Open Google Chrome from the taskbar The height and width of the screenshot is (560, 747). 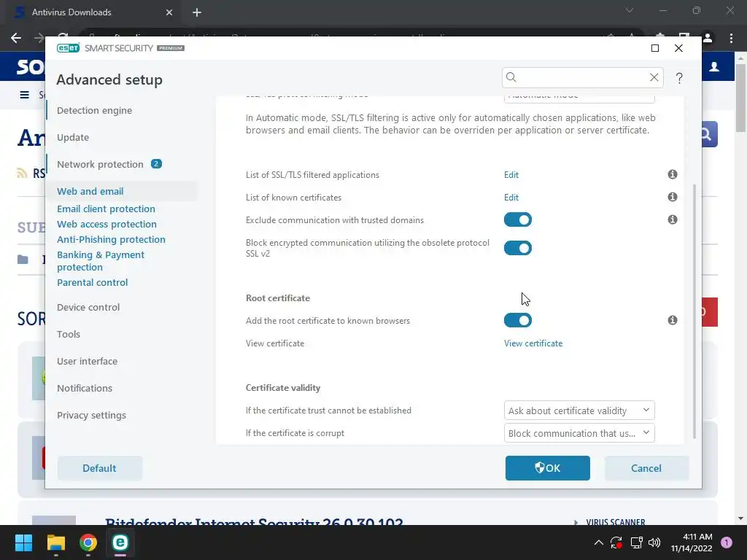pyautogui.click(x=88, y=542)
